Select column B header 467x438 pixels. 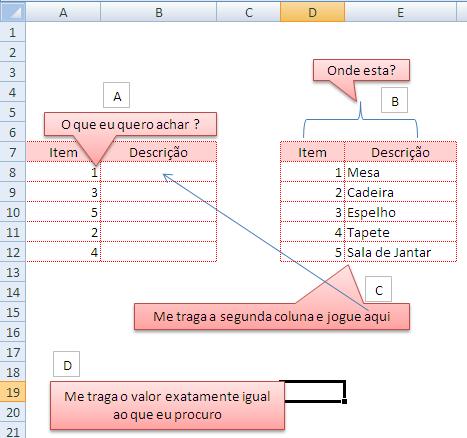159,13
